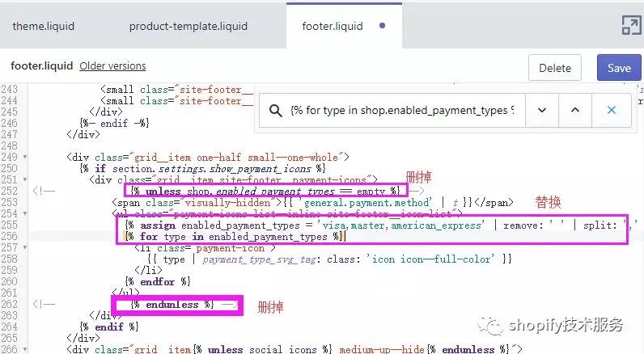The height and width of the screenshot is (354, 644).
Task: Go to next search match
Action: pos(542,110)
